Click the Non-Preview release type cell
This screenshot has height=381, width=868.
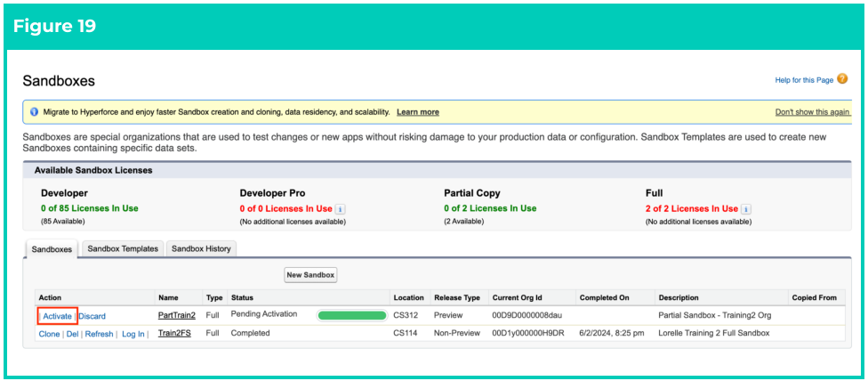pos(456,333)
